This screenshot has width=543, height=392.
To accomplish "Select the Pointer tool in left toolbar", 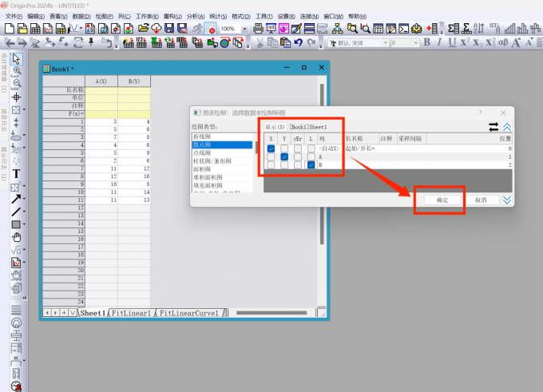I will (x=16, y=59).
